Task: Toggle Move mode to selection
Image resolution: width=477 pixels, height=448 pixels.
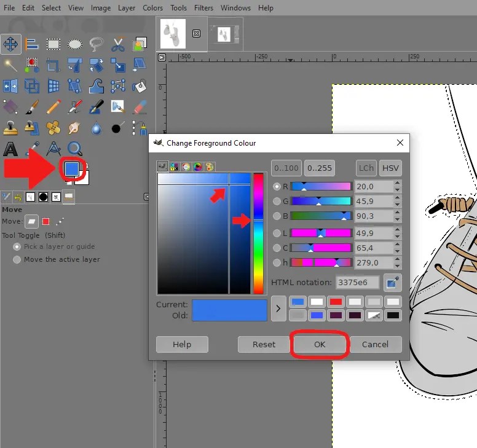Action: (x=46, y=221)
